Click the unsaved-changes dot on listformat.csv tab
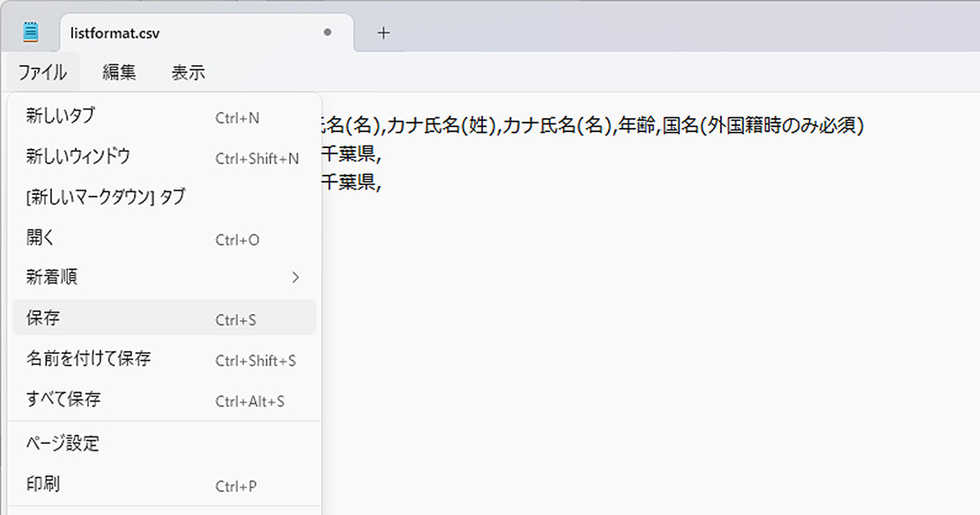Viewport: 980px width, 515px height. pos(328,33)
